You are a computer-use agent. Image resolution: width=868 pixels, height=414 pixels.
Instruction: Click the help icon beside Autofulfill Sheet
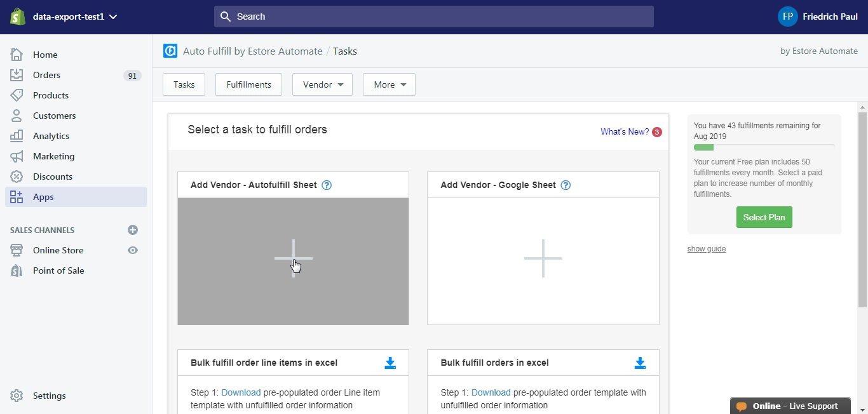tap(327, 185)
